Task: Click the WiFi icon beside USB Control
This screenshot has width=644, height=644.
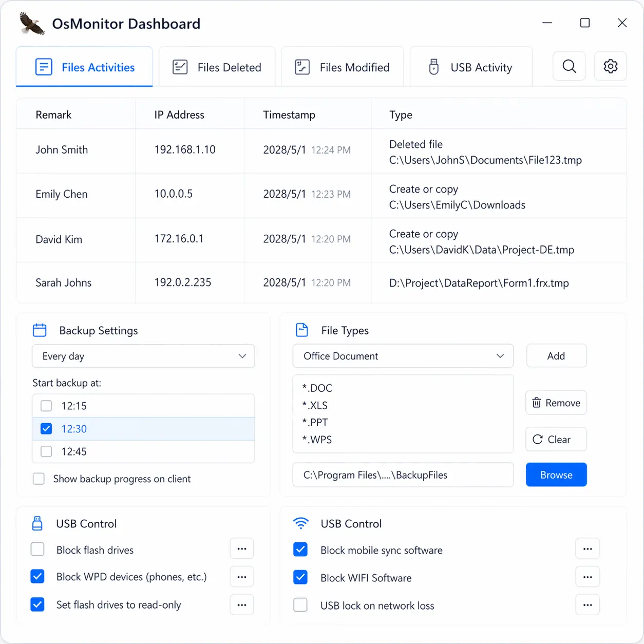Action: pyautogui.click(x=301, y=523)
